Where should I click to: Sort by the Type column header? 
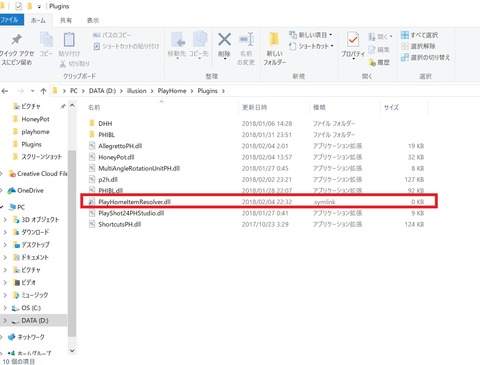click(x=319, y=107)
